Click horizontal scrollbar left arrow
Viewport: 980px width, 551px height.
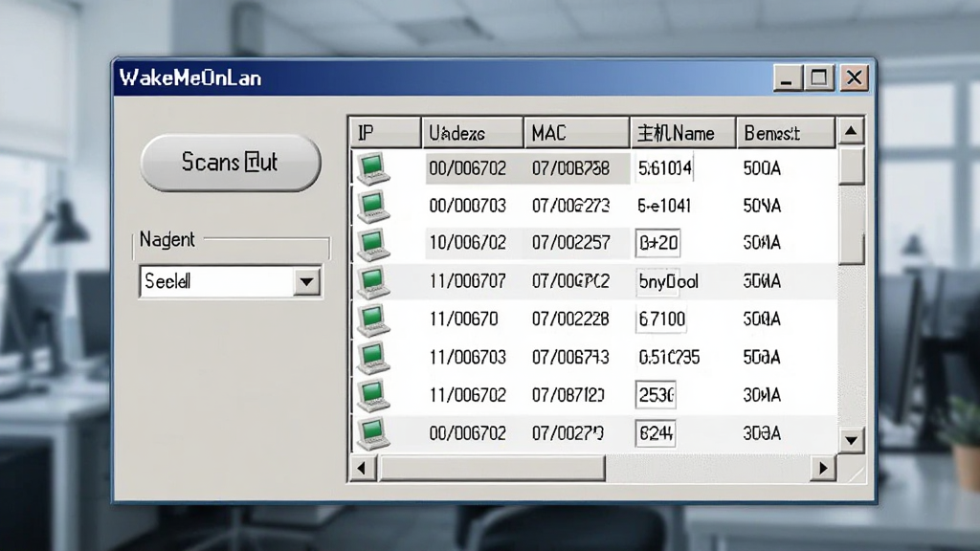362,468
